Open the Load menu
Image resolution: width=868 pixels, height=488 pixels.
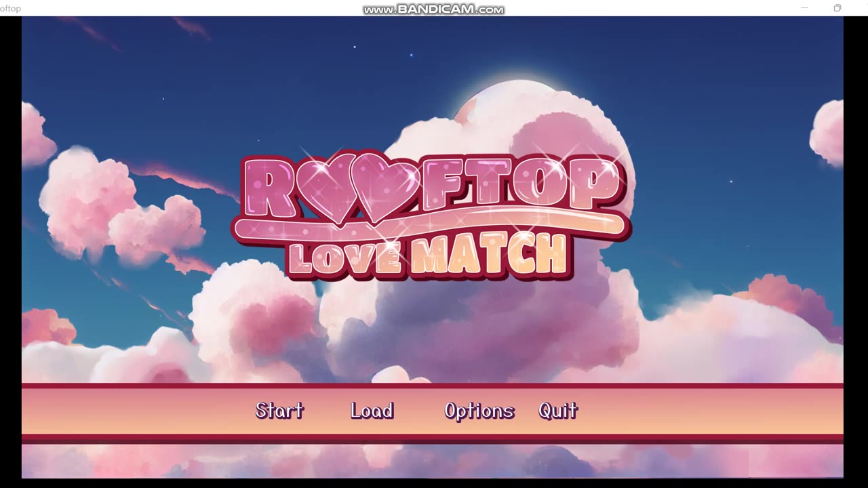click(x=372, y=410)
